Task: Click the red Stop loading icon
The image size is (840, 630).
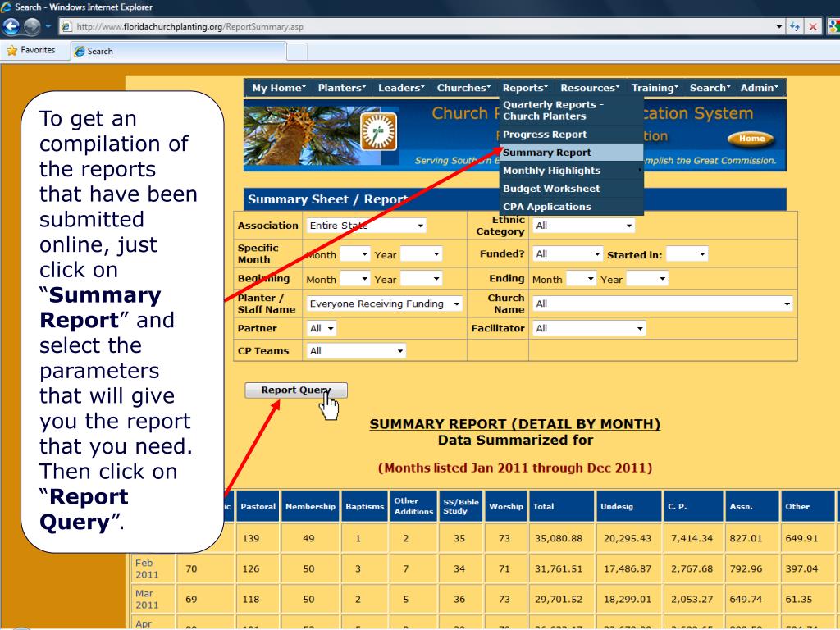Action: pyautogui.click(x=813, y=27)
